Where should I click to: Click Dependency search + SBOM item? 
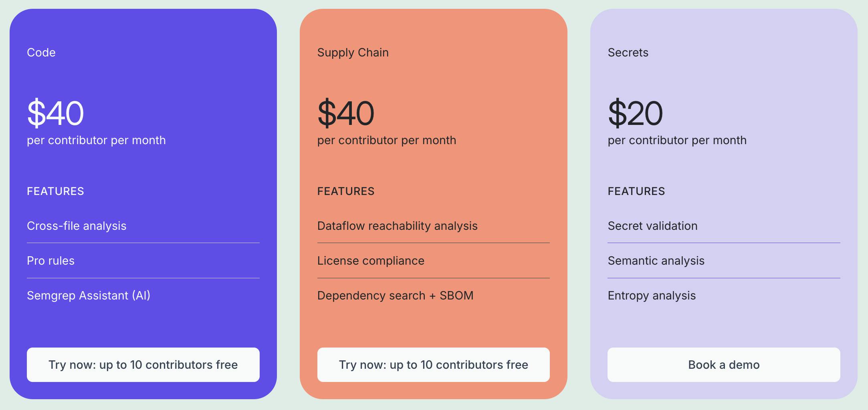pyautogui.click(x=395, y=295)
